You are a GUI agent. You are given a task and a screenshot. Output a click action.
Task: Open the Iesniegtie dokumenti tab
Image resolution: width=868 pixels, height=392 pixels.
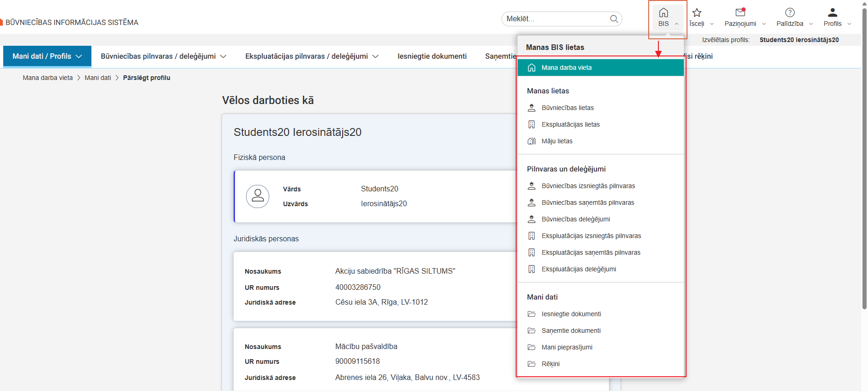[432, 56]
